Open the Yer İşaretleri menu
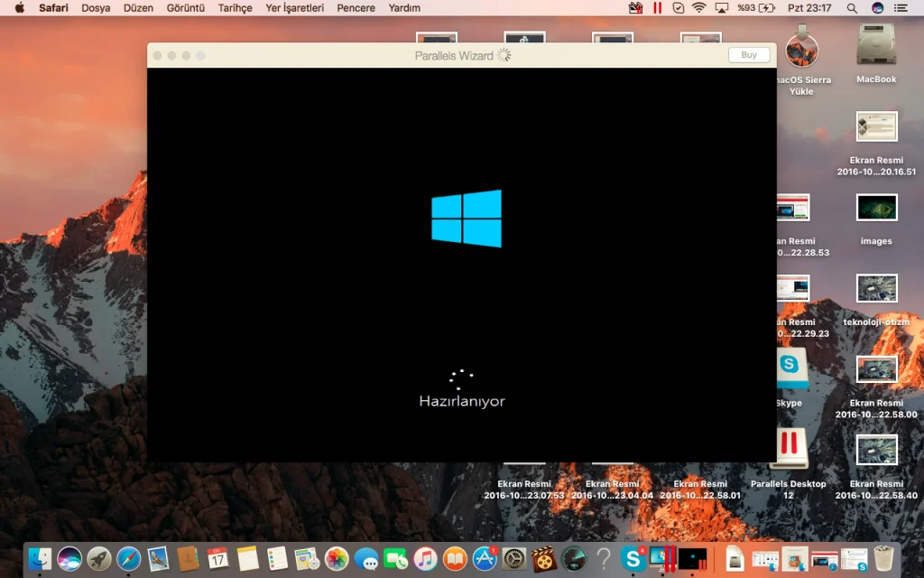Screen dimensions: 924x578 pyautogui.click(x=294, y=8)
